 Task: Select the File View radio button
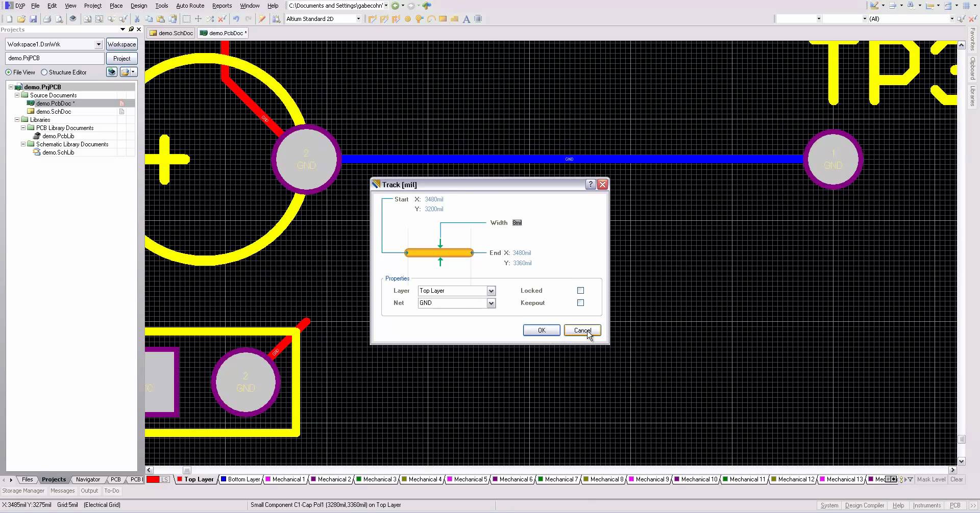coord(8,72)
